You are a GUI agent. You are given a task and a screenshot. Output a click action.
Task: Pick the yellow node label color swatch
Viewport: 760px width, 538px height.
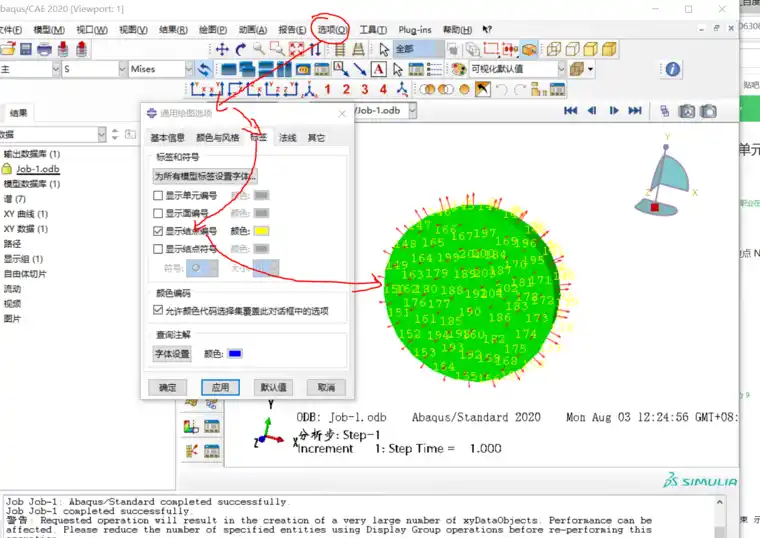[261, 231]
